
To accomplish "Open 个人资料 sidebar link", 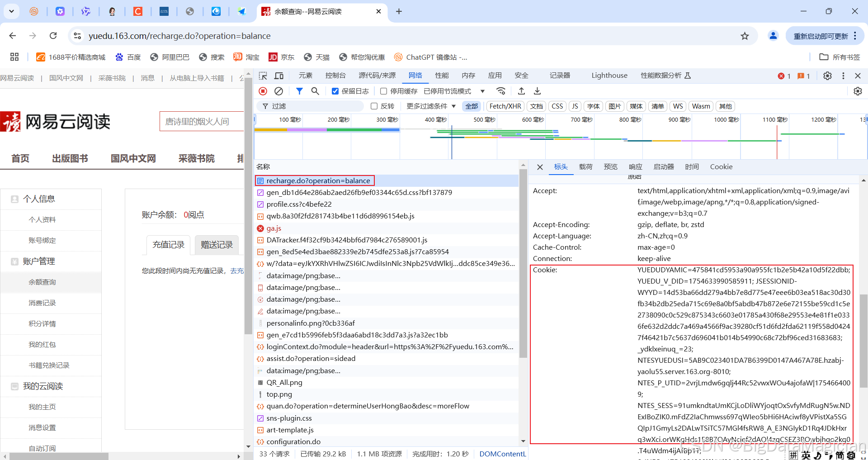I will coord(42,220).
